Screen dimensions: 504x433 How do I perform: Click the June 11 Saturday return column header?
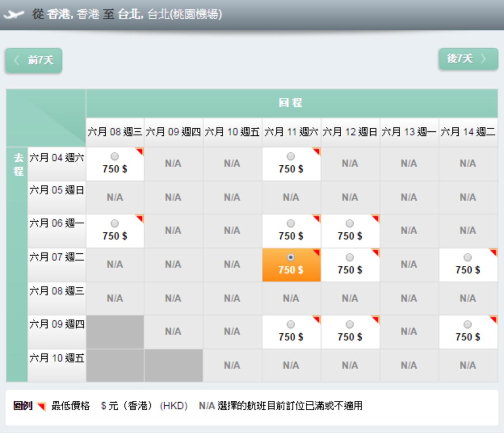coord(291,132)
